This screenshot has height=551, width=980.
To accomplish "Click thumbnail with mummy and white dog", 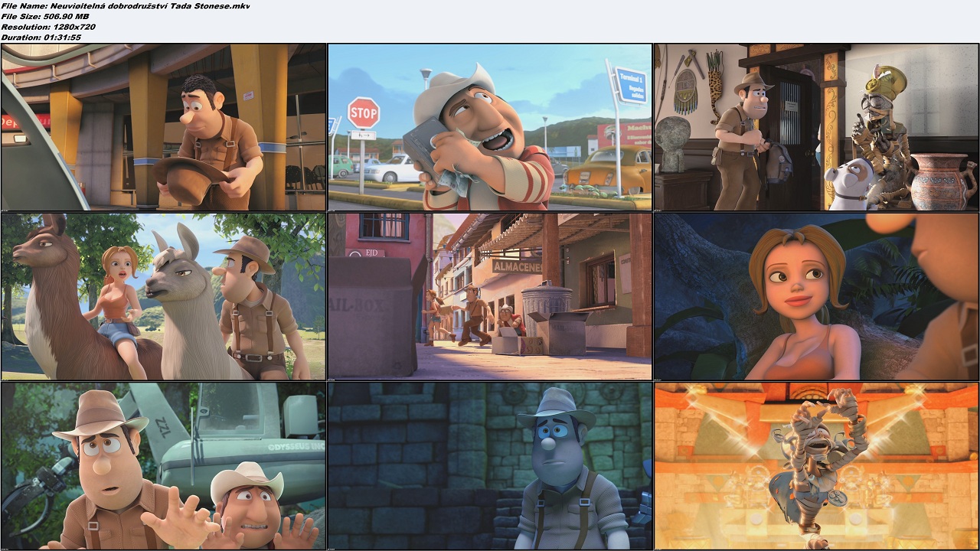I will pyautogui.click(x=816, y=127).
